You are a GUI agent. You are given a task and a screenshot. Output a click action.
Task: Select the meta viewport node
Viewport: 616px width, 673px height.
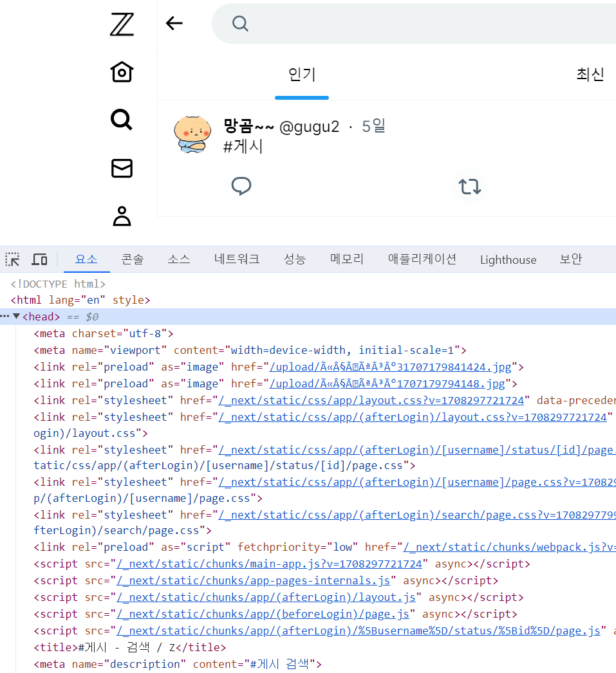click(250, 350)
